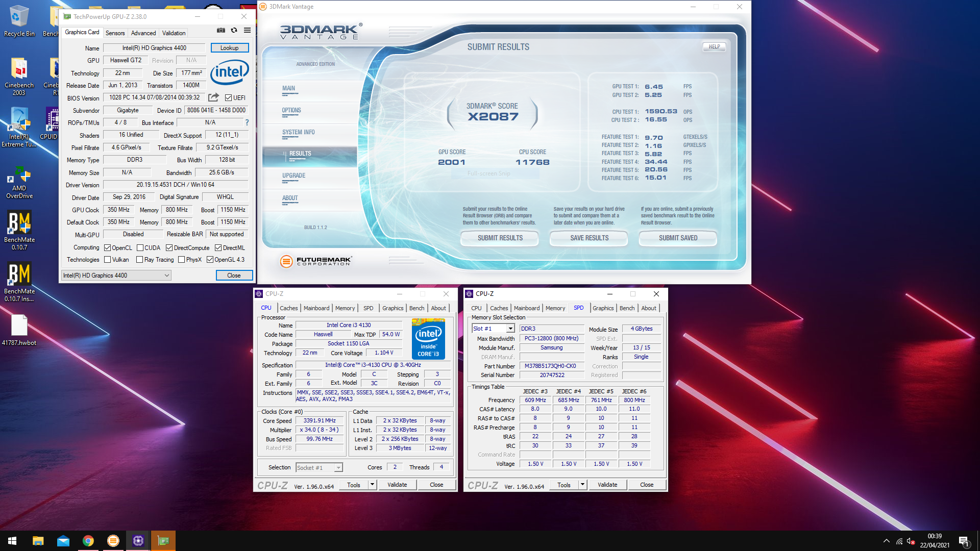The image size is (980, 551).
Task: Click SAVE RESULTS button in 3DMark
Action: 589,238
